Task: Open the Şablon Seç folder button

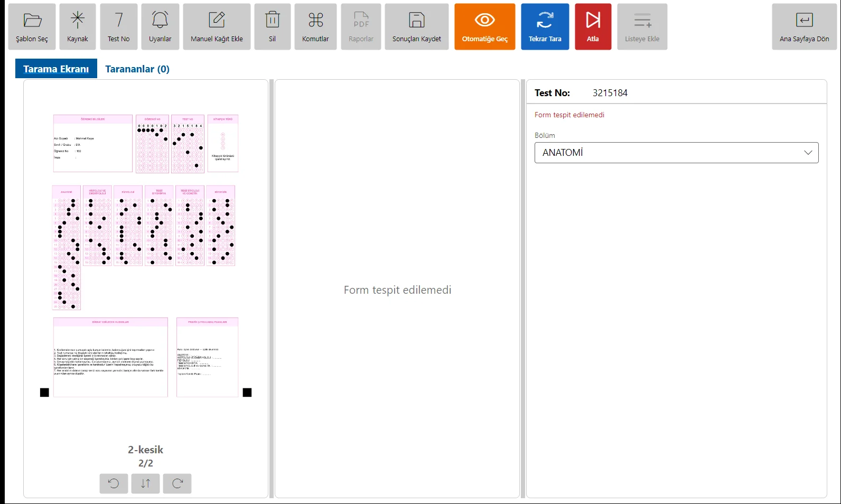Action: click(x=32, y=27)
